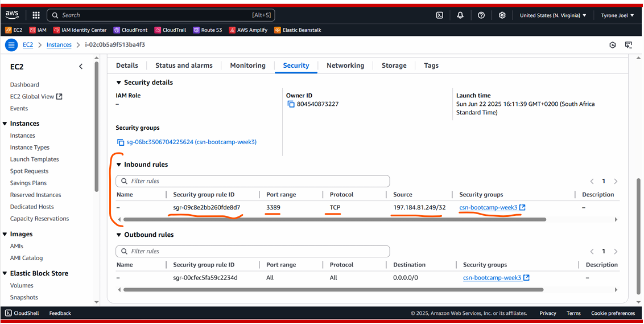Collapse the EC2 sidebar panel

[x=81, y=67]
